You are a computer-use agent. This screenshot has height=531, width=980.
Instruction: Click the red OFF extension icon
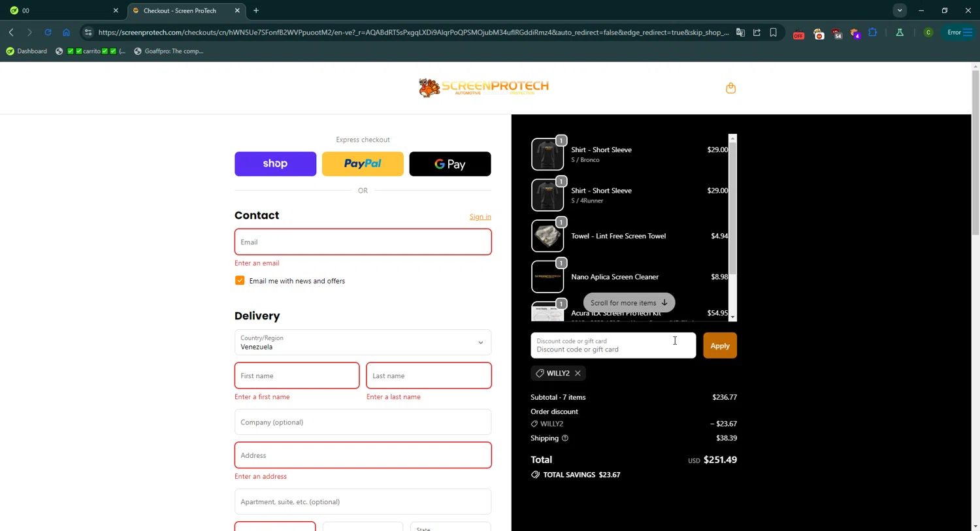[x=798, y=34]
